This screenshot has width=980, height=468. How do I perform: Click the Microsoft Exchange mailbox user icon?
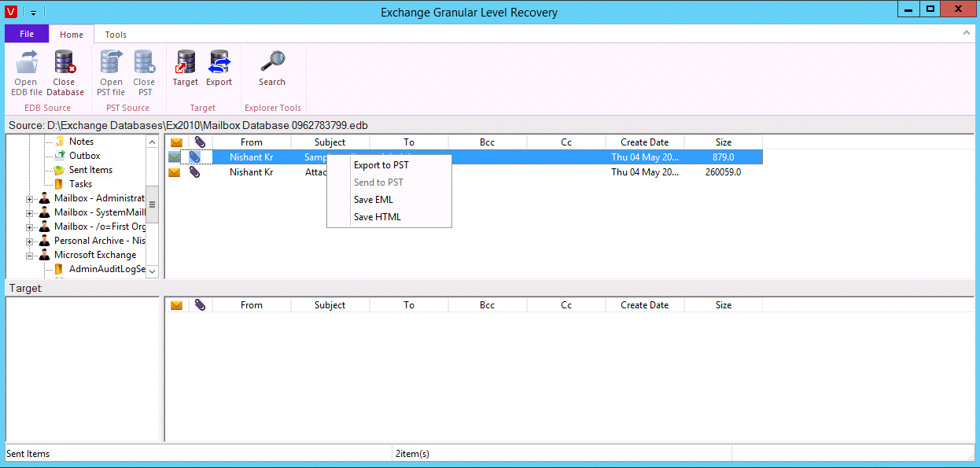coord(45,255)
